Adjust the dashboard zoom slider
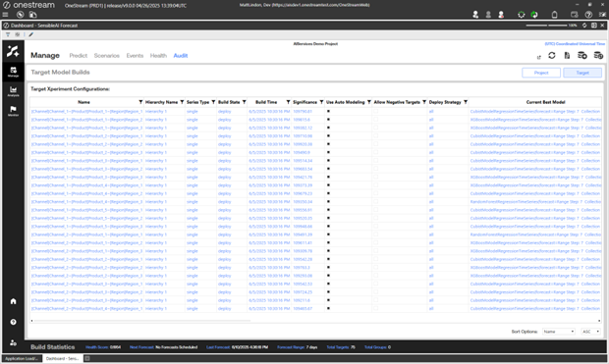This screenshot has height=364, width=609. coord(546,26)
